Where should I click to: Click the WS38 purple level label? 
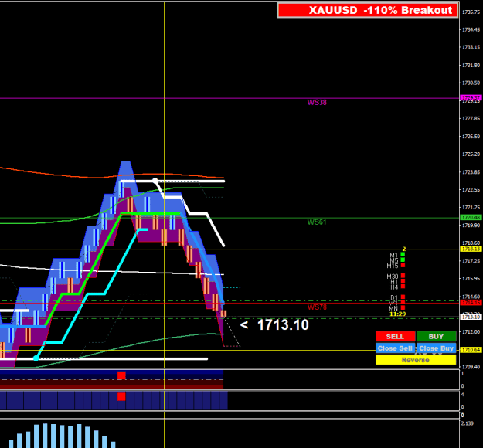pos(317,102)
